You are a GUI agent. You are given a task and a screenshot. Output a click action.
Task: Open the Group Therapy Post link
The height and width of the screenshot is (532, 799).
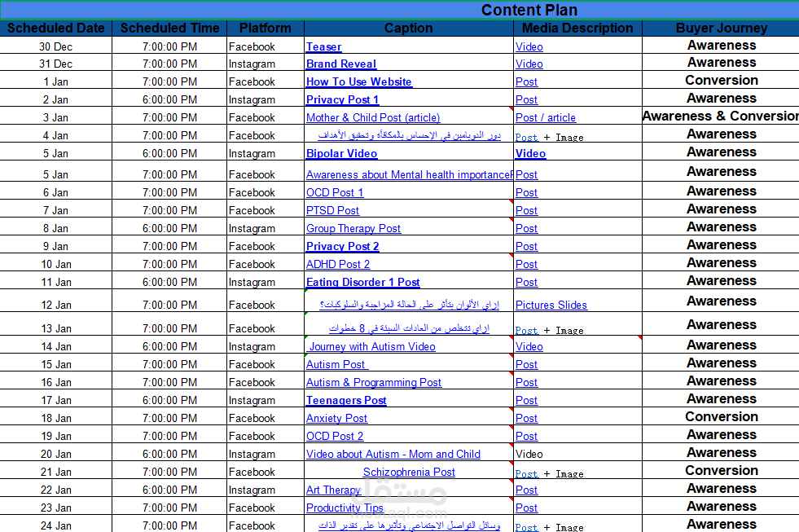(x=353, y=229)
